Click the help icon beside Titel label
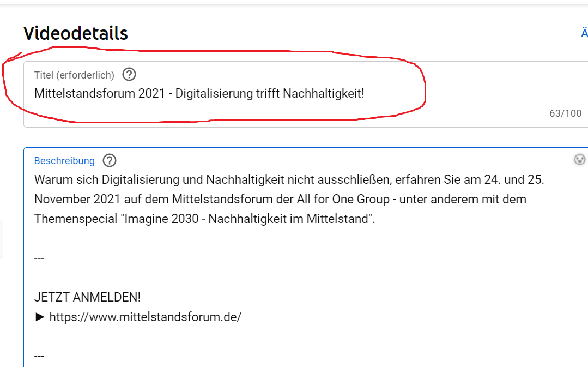The width and height of the screenshot is (588, 367). pos(129,74)
